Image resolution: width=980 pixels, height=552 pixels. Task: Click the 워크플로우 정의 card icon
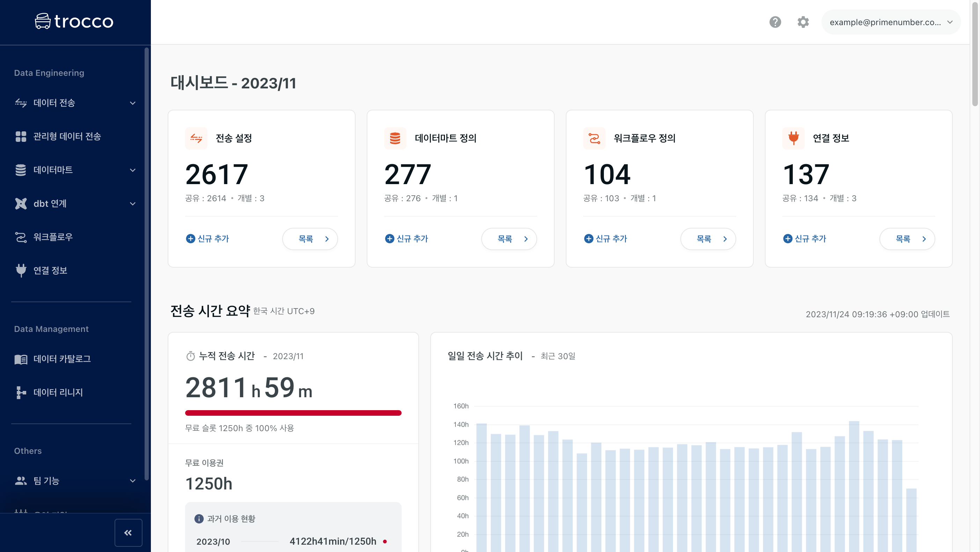tap(594, 138)
